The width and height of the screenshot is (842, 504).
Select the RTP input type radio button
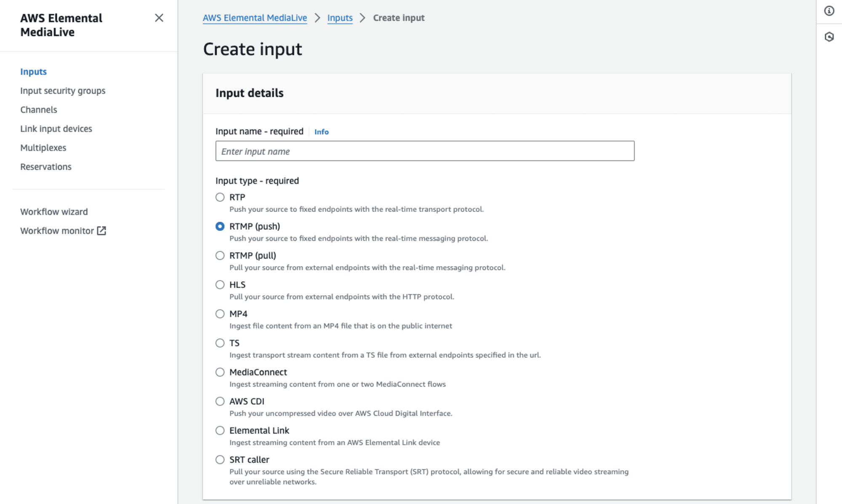(x=219, y=197)
